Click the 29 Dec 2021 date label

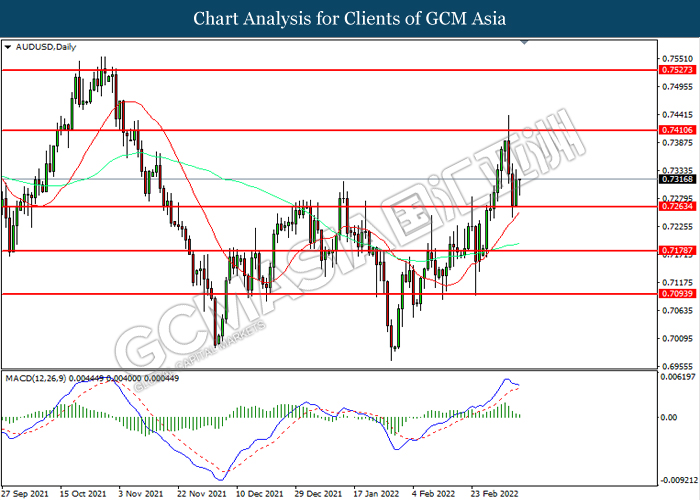[x=318, y=494]
